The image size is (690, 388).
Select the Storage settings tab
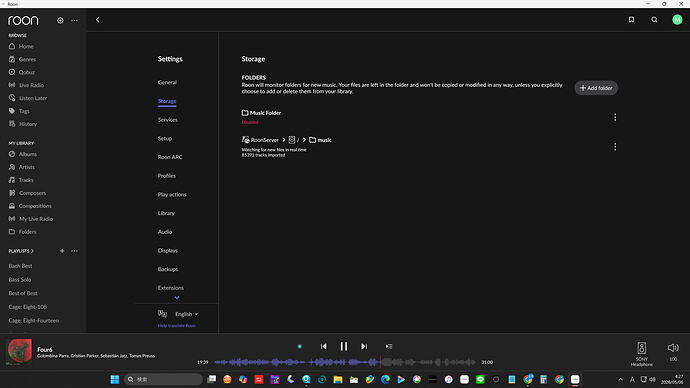[x=167, y=101]
